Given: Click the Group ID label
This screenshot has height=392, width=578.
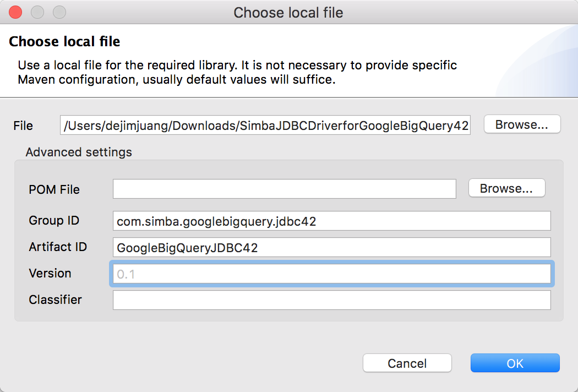Looking at the screenshot, I should tap(54, 221).
